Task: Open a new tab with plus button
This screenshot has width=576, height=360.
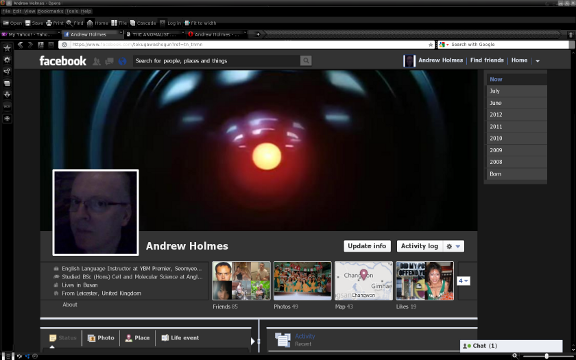Action: [258, 34]
